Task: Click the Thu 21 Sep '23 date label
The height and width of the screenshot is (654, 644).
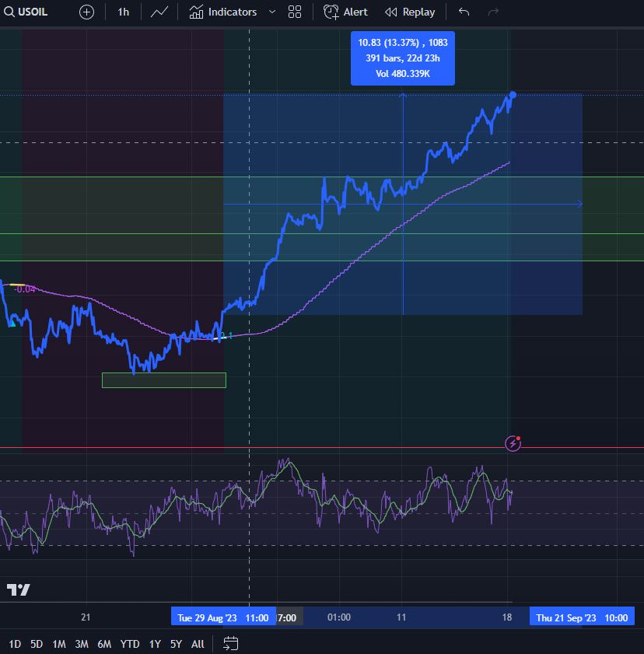Action: pyautogui.click(x=582, y=617)
